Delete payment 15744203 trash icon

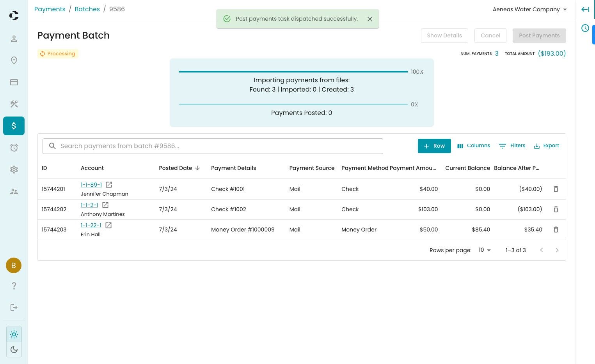556,230
